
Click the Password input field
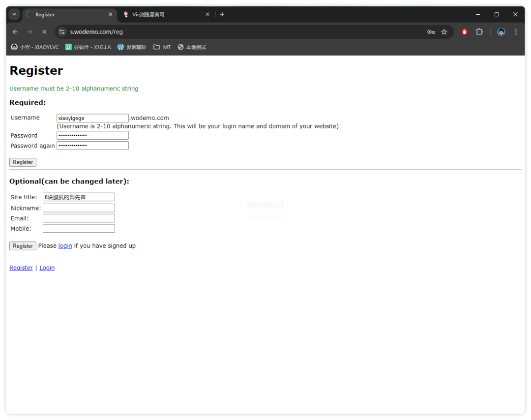(92, 135)
